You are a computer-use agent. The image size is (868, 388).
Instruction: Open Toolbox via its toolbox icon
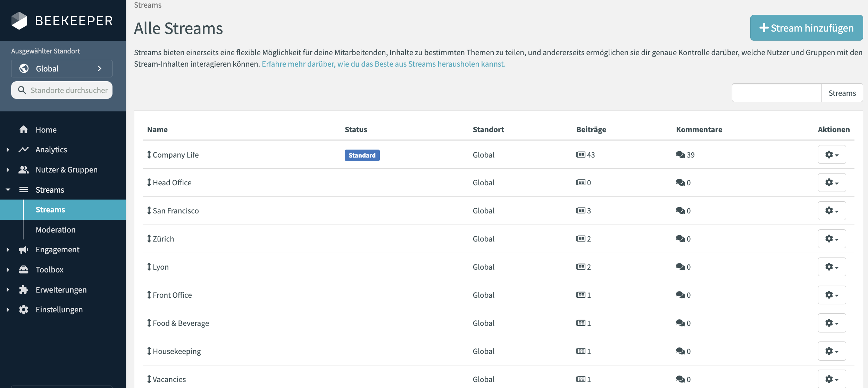coord(23,269)
